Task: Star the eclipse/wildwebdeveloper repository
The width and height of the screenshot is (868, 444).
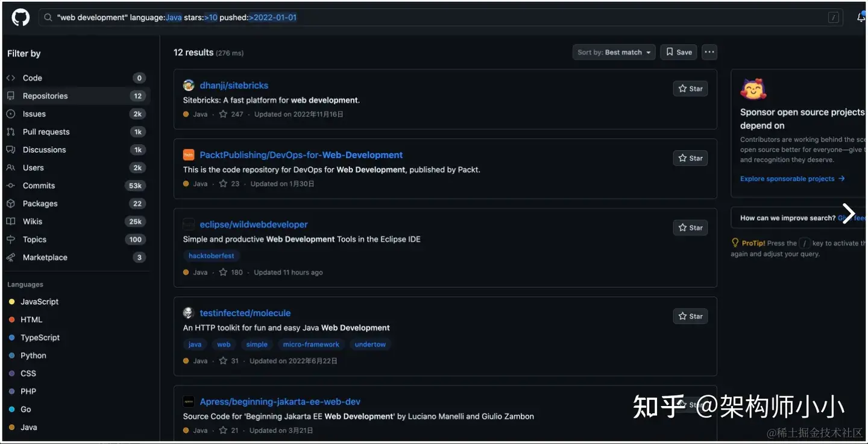Action: [690, 227]
